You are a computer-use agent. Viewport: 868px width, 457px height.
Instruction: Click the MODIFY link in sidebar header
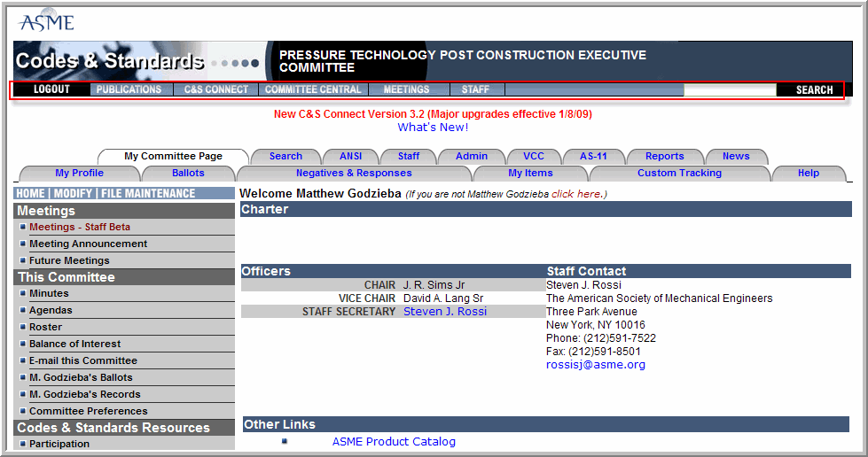[73, 193]
